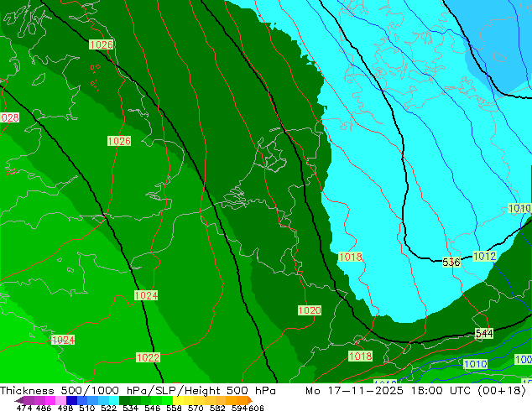Pick the dark green legend swatch above 534
Screen dimensions: 532x411
pyautogui.click(x=124, y=400)
